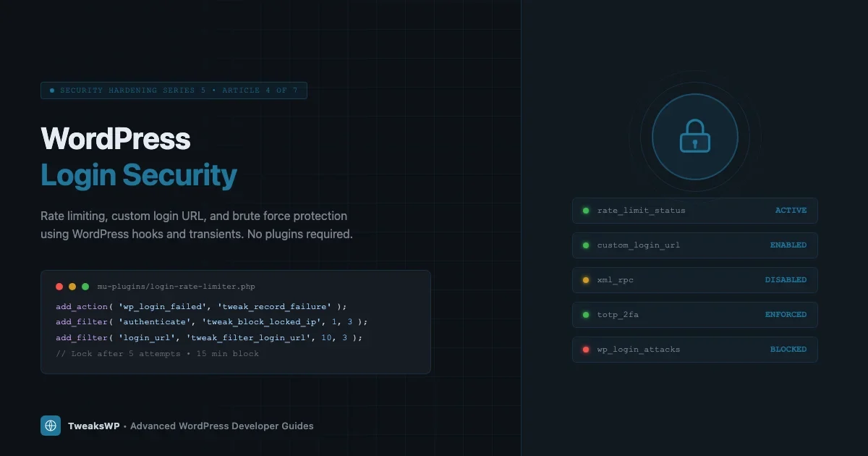This screenshot has height=456, width=868.
Task: Click red status dot beside wp_login_attacks
Action: 586,350
